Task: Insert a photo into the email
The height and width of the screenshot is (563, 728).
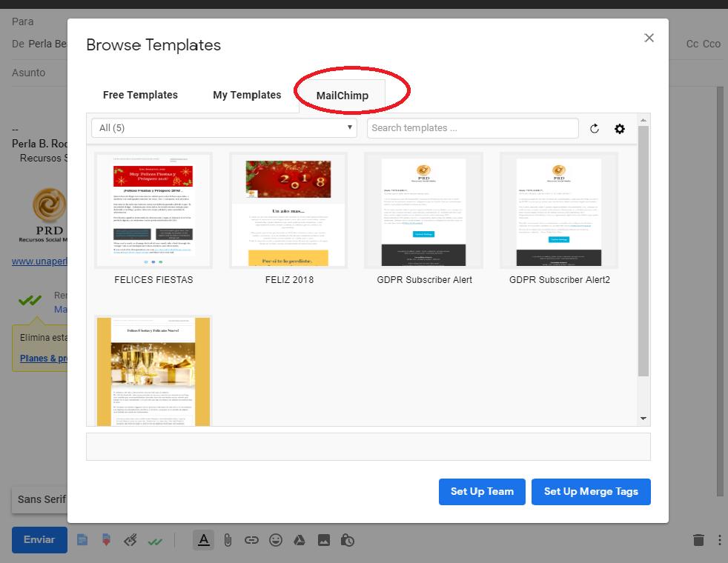Action: click(323, 540)
